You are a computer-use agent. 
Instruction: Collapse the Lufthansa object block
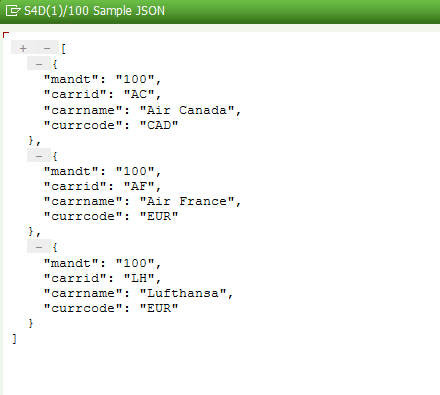coord(39,247)
